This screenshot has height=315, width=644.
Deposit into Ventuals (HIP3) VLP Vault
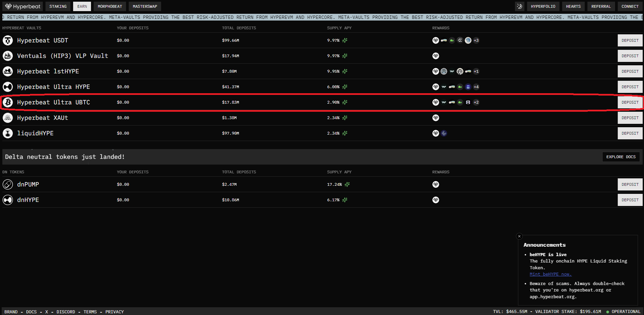click(630, 56)
